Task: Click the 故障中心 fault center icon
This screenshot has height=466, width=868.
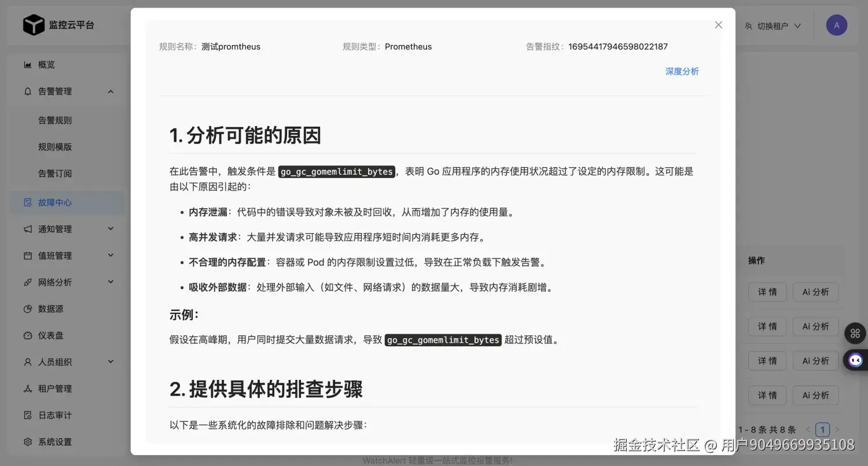Action: pyautogui.click(x=27, y=202)
